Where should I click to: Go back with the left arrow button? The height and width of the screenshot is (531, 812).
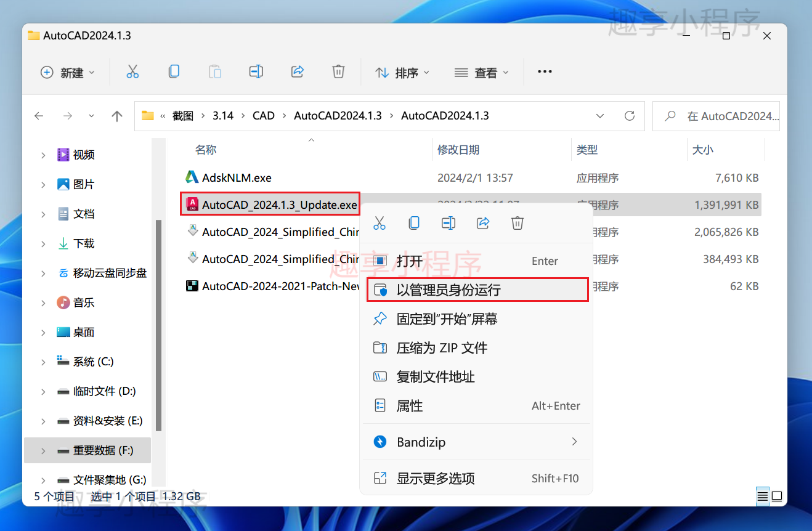[x=39, y=116]
